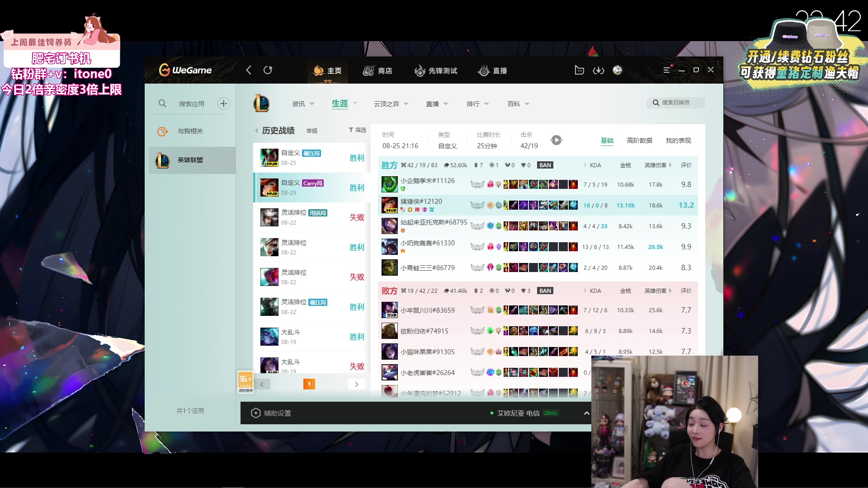
Task: Click champion avatar of 猪猪侠#12120
Action: tap(389, 205)
